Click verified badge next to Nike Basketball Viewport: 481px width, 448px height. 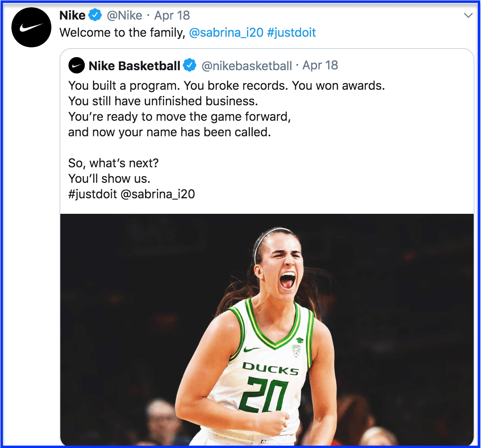click(190, 65)
